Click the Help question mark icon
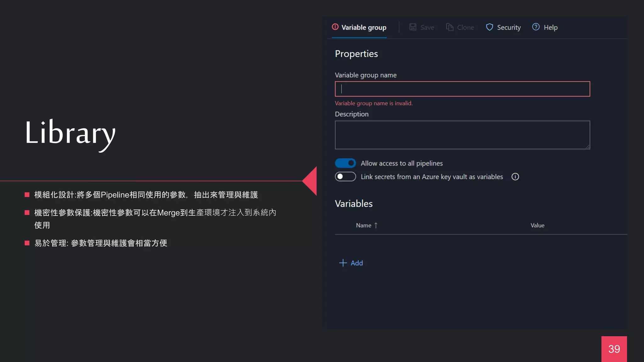This screenshot has width=644, height=362. tap(536, 27)
